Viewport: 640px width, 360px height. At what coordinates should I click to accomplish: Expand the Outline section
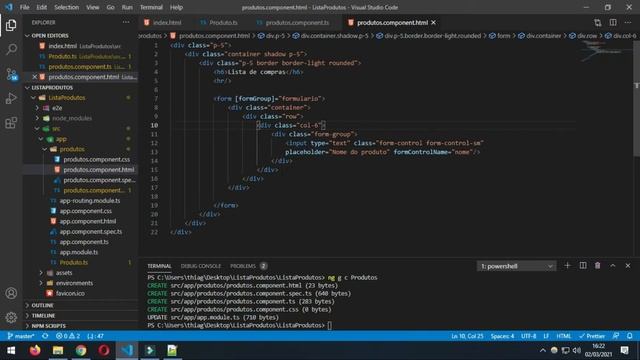pyautogui.click(x=27, y=305)
